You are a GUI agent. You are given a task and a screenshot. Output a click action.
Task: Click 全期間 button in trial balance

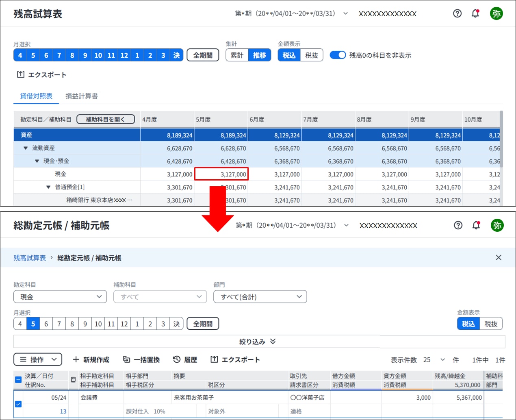(203, 55)
